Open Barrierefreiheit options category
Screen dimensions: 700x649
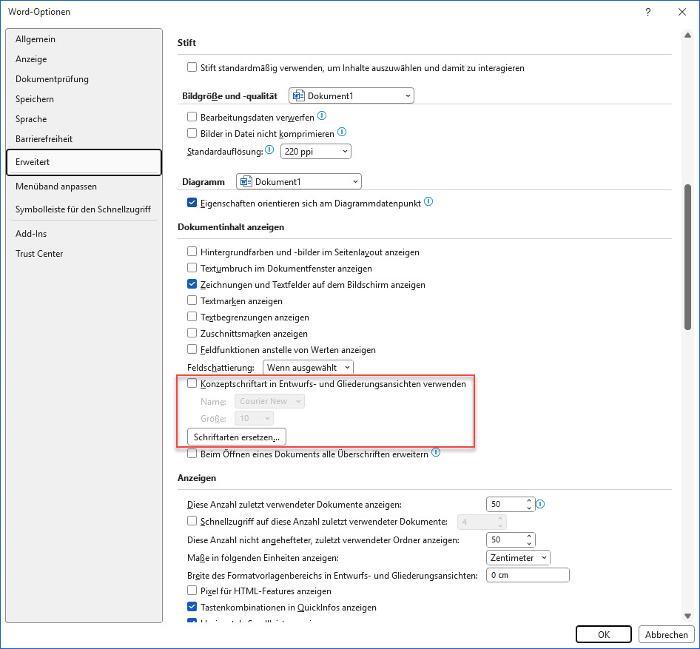[84, 139]
